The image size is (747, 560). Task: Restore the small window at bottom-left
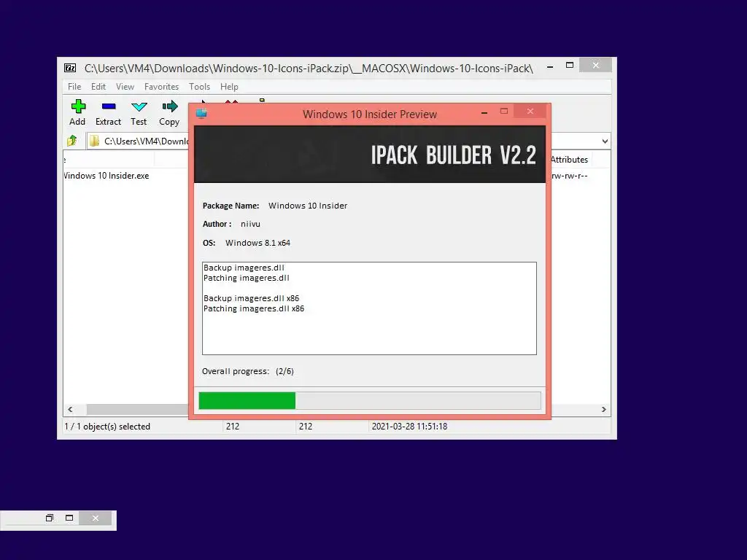pyautogui.click(x=50, y=518)
